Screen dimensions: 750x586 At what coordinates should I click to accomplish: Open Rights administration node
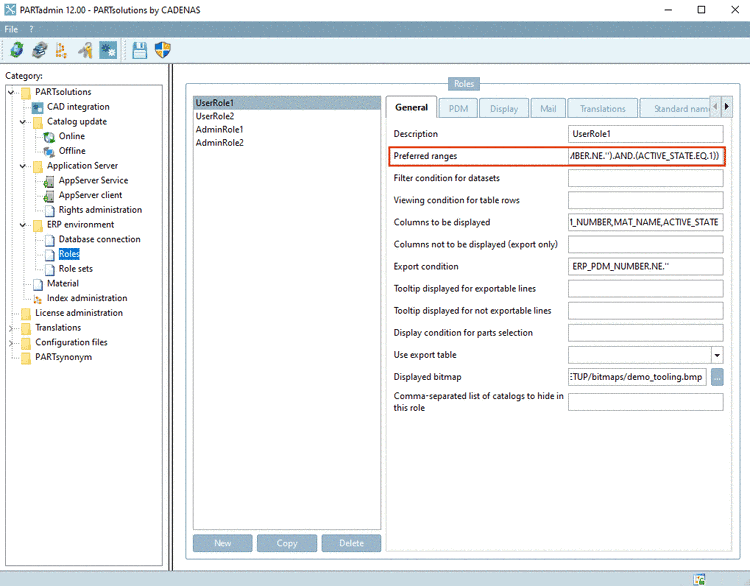pos(100,210)
